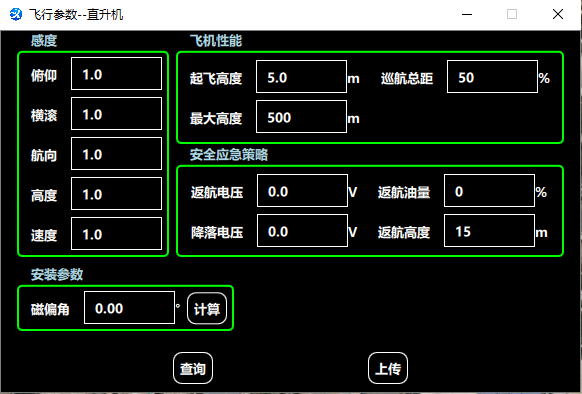Click the 横滚 label
The height and width of the screenshot is (394, 582).
point(44,115)
